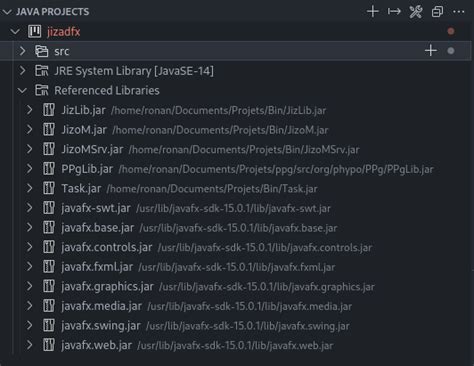The height and width of the screenshot is (366, 474).
Task: Select the javafx.web.jar name
Action: tap(97, 345)
